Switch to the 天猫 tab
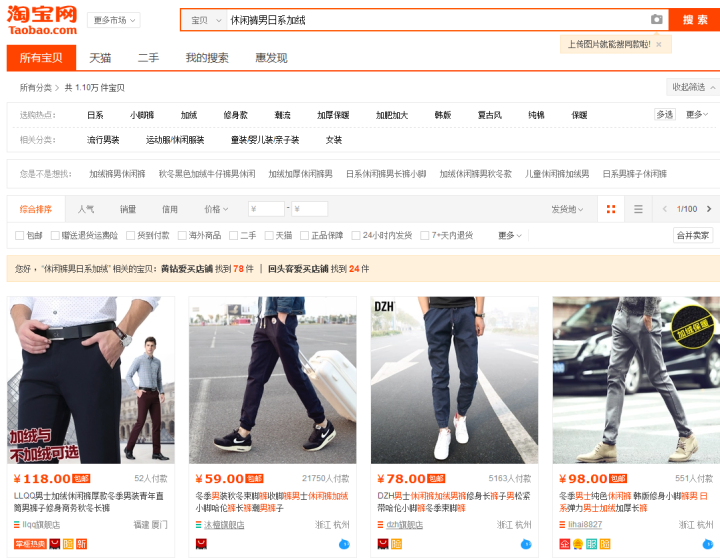This screenshot has height=558, width=720. (100, 58)
